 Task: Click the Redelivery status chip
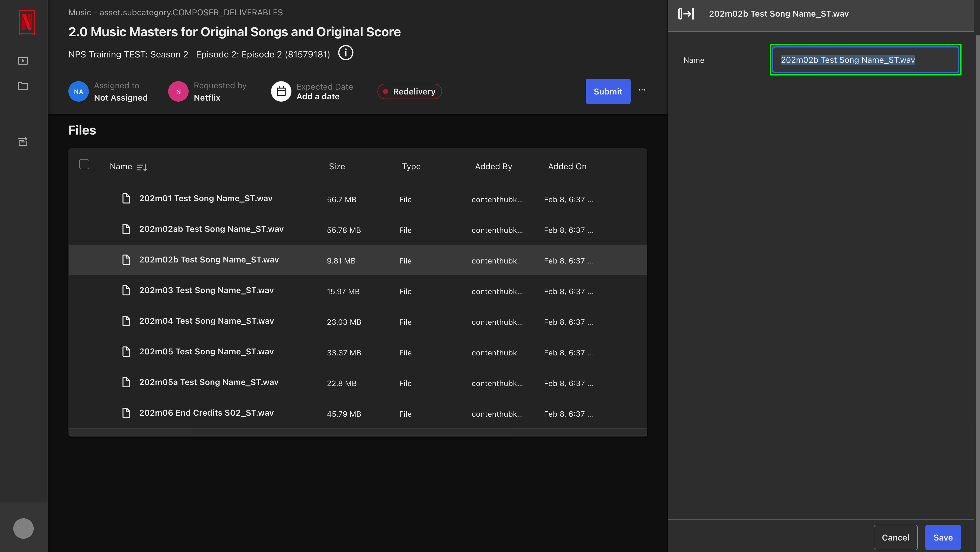[x=409, y=91]
